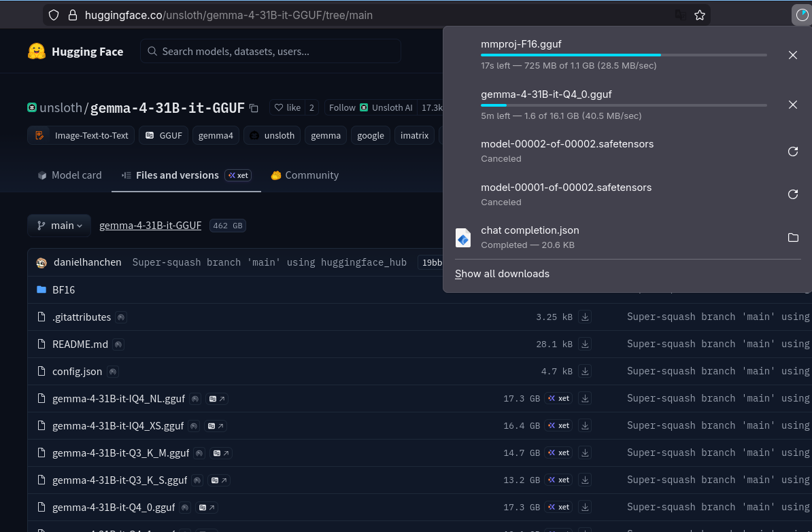Download .gitattributes via its download icon
This screenshot has height=532, width=812.
coord(585,317)
